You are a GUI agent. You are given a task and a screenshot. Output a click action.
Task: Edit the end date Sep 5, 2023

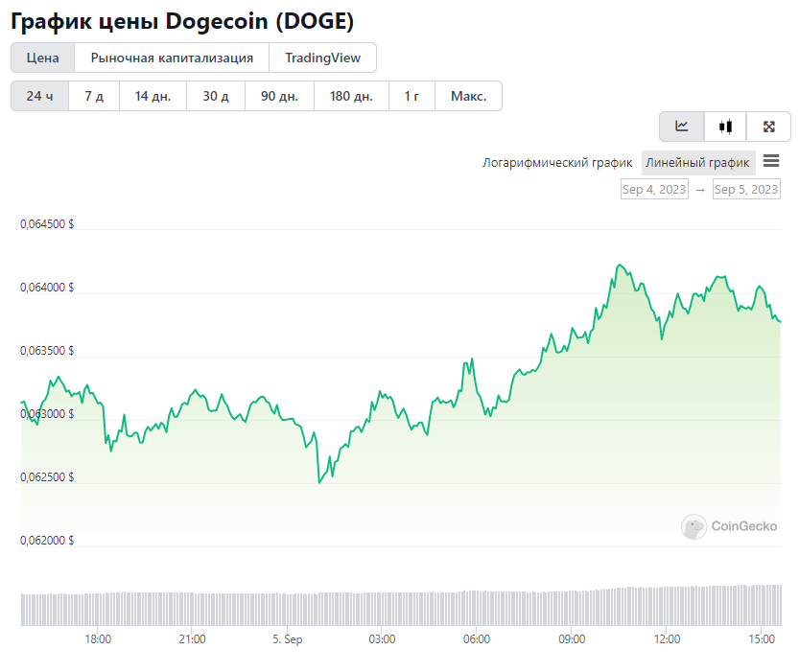click(746, 190)
